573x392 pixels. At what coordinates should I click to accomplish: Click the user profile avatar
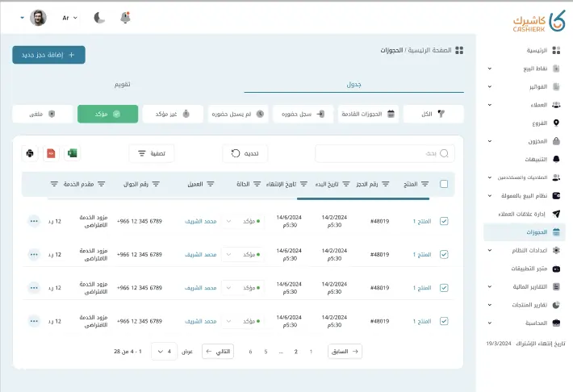click(x=38, y=18)
